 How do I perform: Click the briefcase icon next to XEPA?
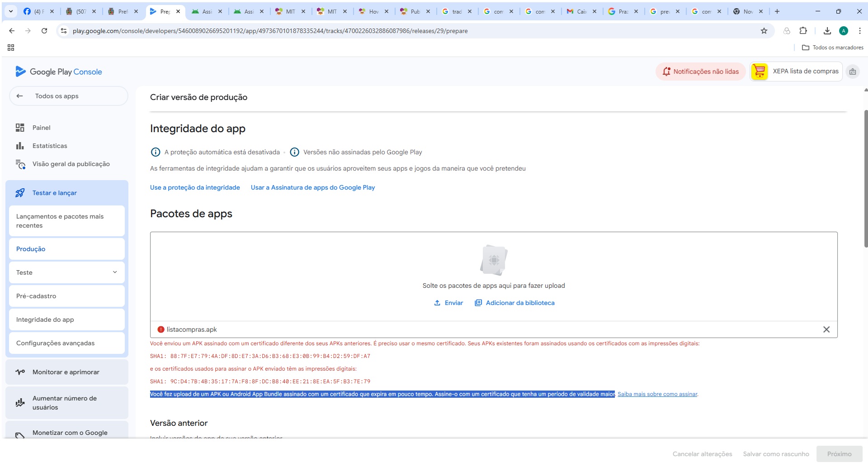point(853,71)
